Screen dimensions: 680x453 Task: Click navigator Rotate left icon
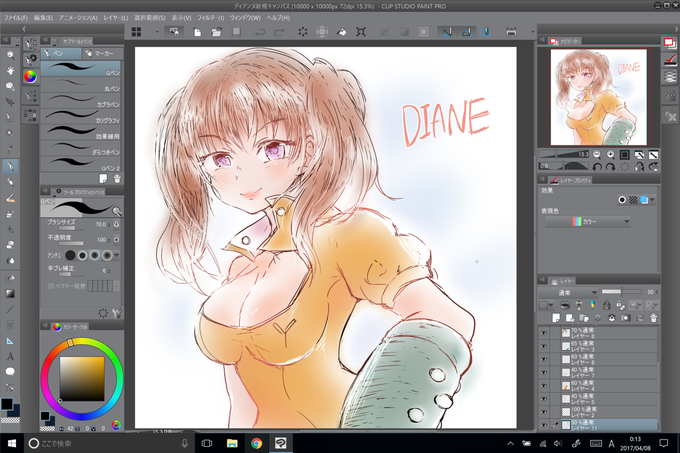pyautogui.click(x=597, y=166)
